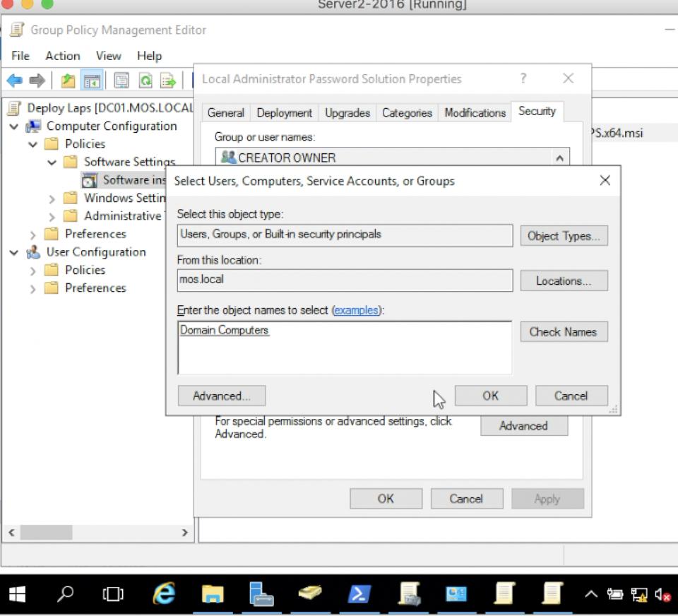Collapse Policies under Computer Configuration
Image resolution: width=678 pixels, height=616 pixels.
point(33,144)
